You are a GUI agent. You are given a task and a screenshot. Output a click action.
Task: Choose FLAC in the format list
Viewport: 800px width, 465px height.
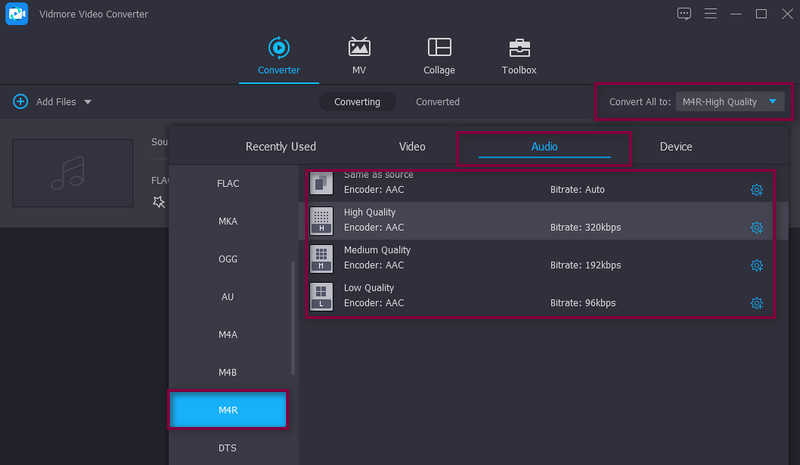click(x=228, y=183)
